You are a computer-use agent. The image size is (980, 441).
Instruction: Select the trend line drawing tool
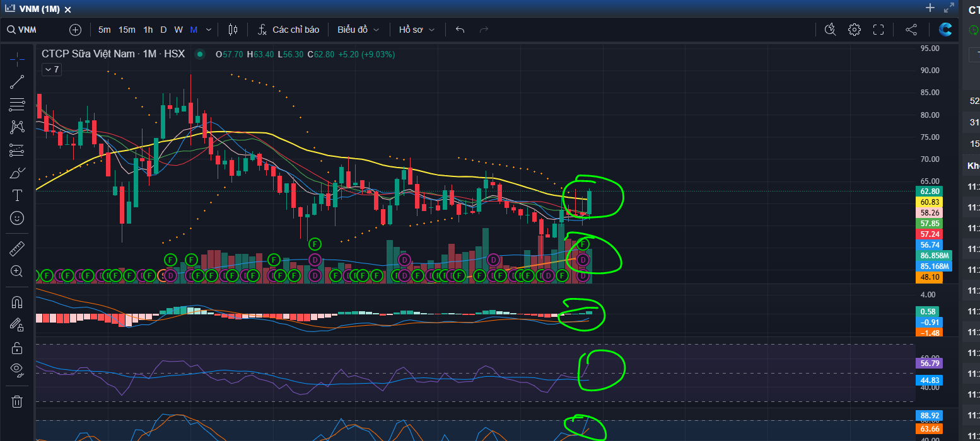point(17,81)
